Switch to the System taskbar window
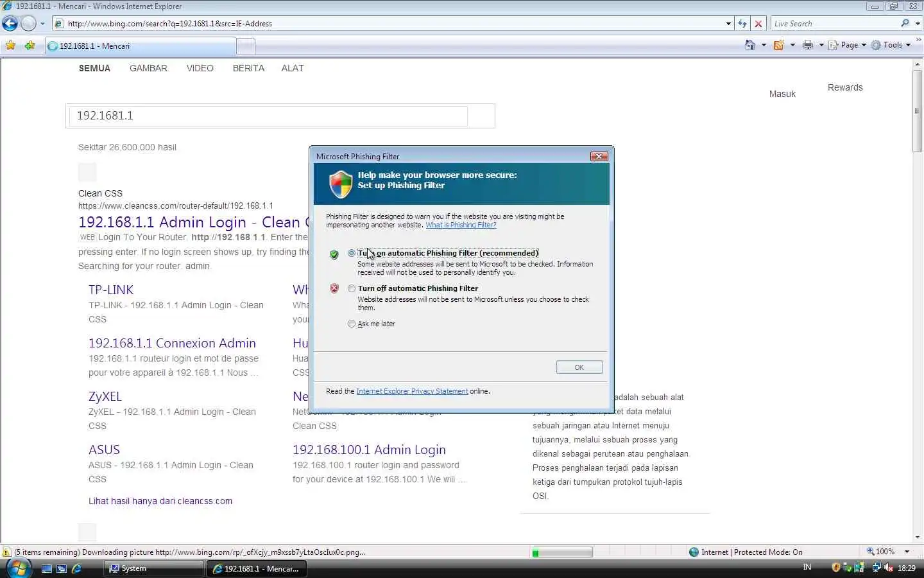This screenshot has height=578, width=924. point(154,568)
